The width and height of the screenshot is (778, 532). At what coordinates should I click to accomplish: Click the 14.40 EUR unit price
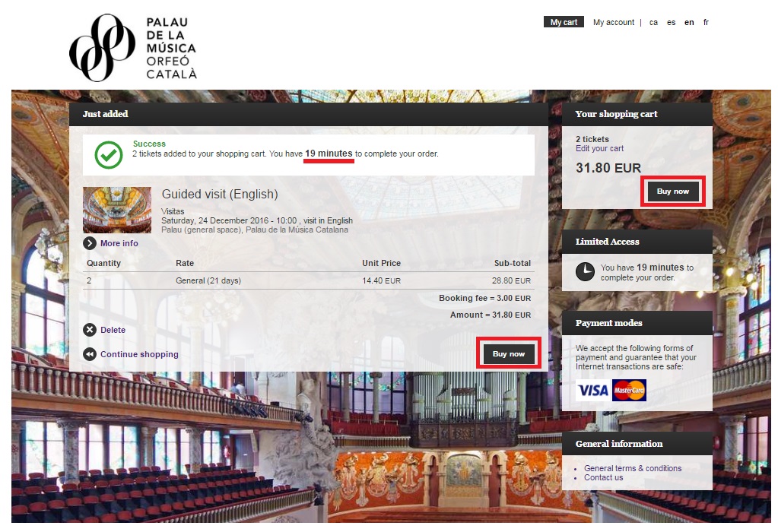tap(381, 280)
